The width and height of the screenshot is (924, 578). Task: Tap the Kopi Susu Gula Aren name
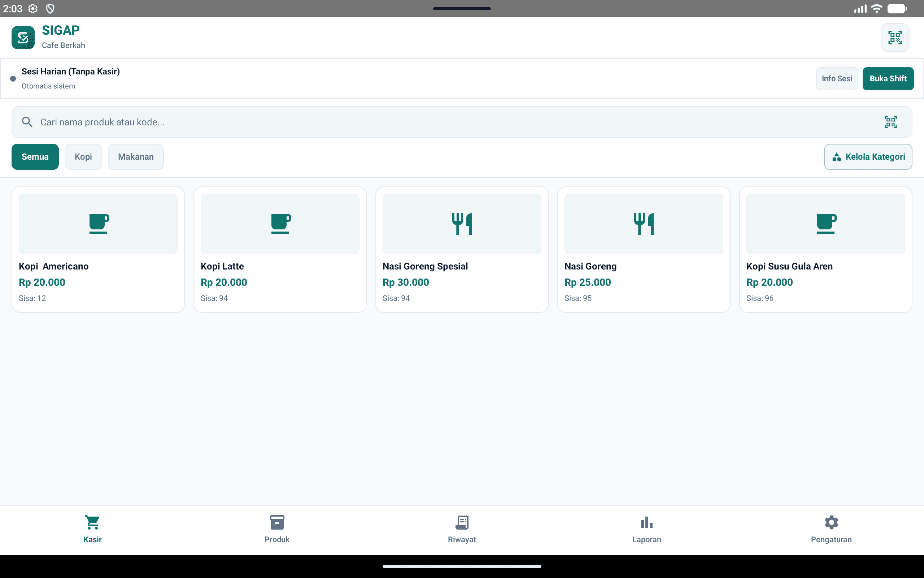789,267
